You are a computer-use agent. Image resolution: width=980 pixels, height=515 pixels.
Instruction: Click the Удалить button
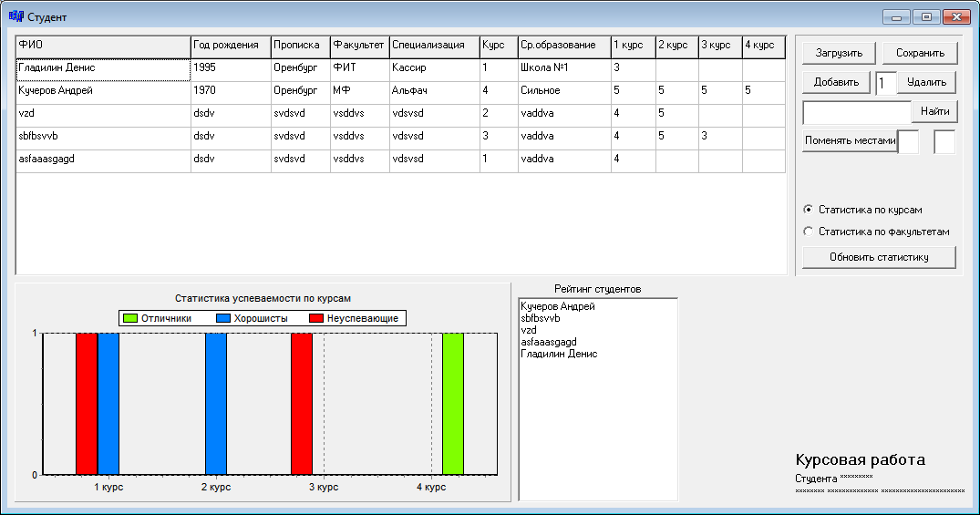(926, 82)
